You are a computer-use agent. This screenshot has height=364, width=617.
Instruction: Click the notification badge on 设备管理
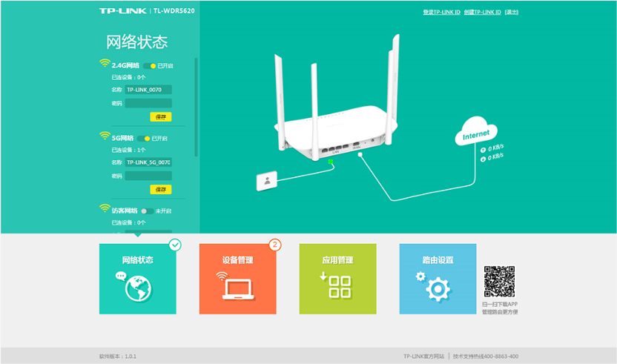click(x=274, y=245)
